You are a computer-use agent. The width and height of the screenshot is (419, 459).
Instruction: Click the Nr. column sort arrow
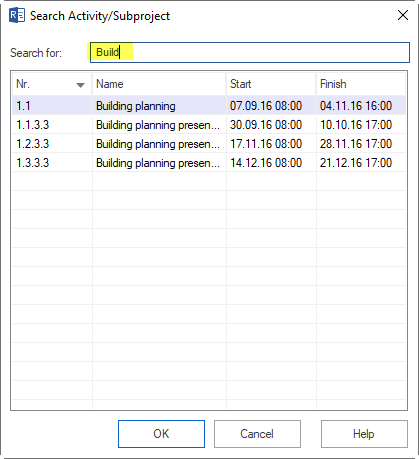pyautogui.click(x=80, y=85)
